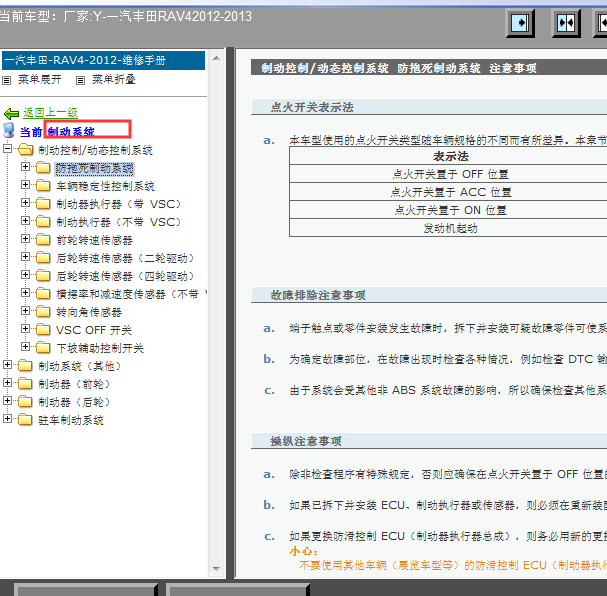Click the folder icon of 前轮转速传感器
The image size is (607, 596).
coord(43,240)
